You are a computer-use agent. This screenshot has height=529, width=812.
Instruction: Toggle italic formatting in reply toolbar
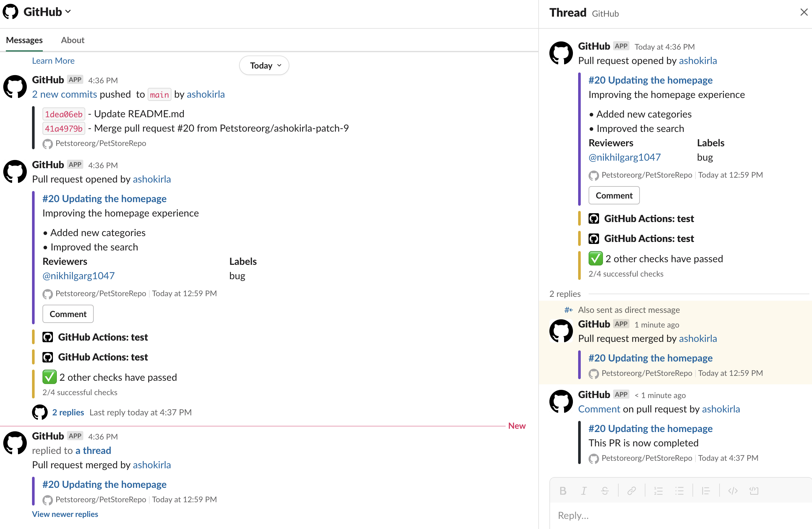click(584, 491)
